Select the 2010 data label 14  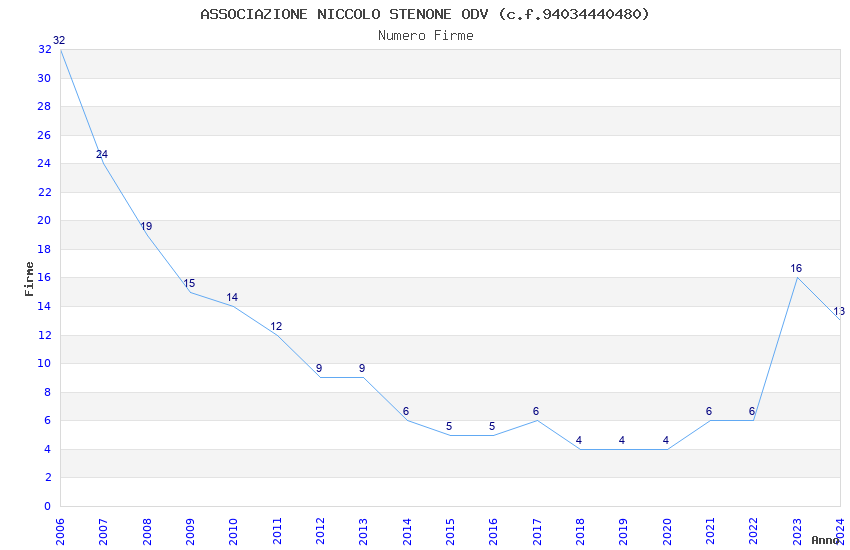pos(232,297)
